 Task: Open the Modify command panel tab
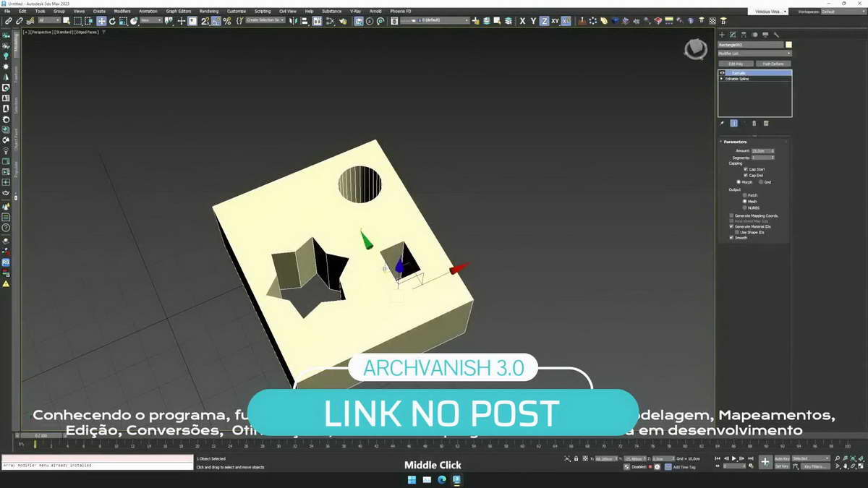(x=733, y=35)
